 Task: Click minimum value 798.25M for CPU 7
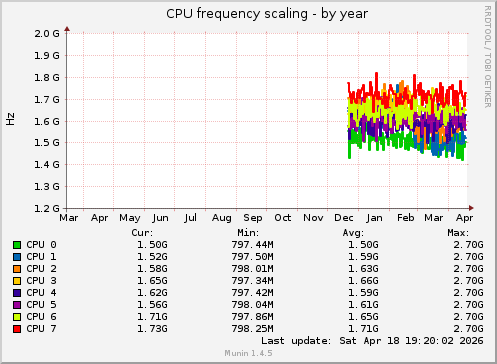pyautogui.click(x=252, y=329)
